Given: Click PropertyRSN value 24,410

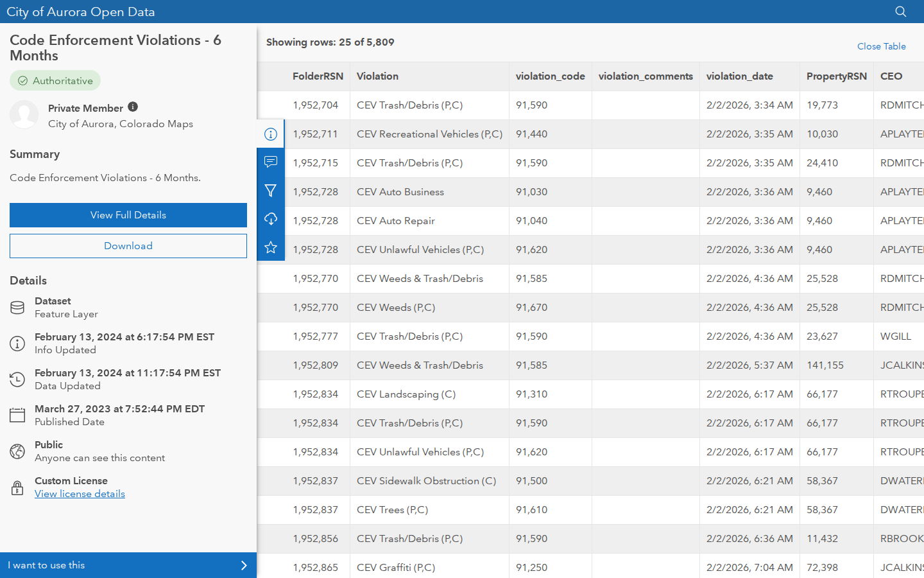Looking at the screenshot, I should pos(822,163).
